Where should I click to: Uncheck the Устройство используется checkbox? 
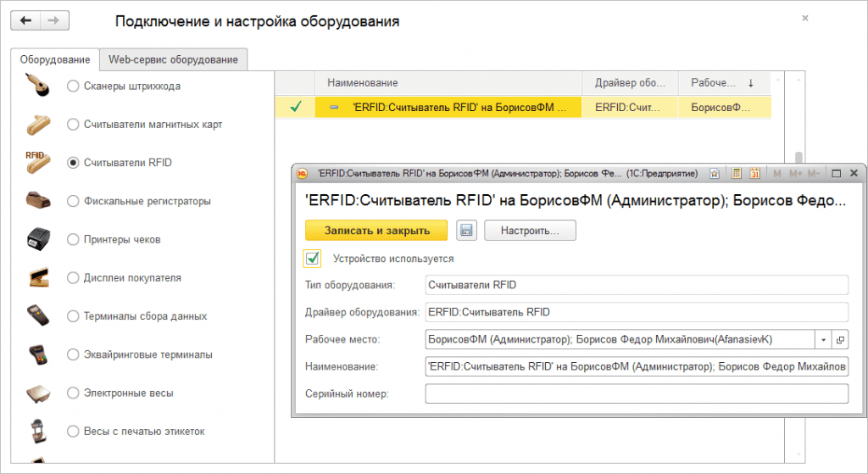coord(313,258)
